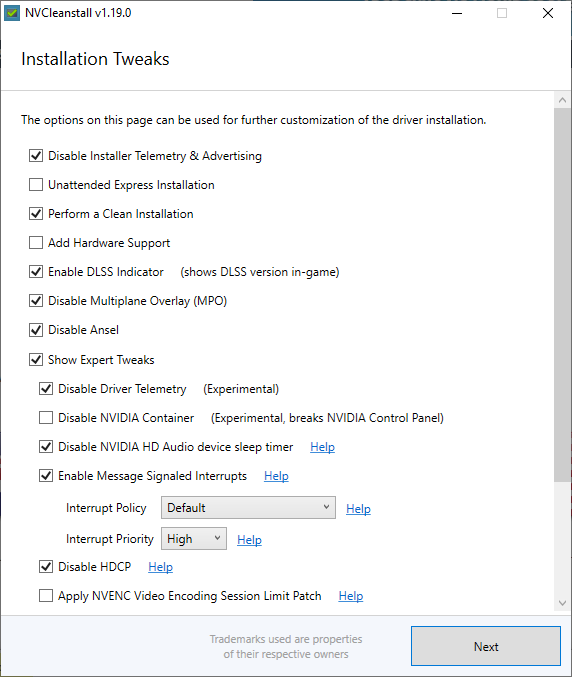Click the scrollbar up arrow
Viewport: 572px width, 677px height.
(x=562, y=100)
